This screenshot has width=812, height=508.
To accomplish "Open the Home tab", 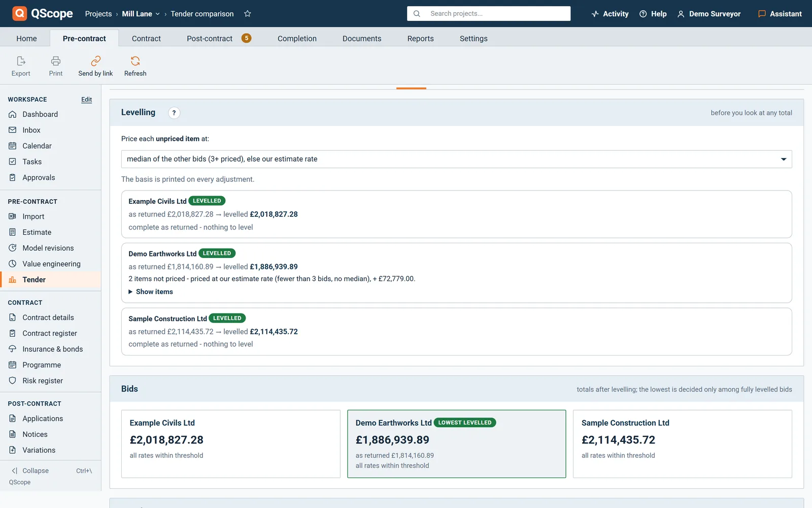I will point(26,39).
